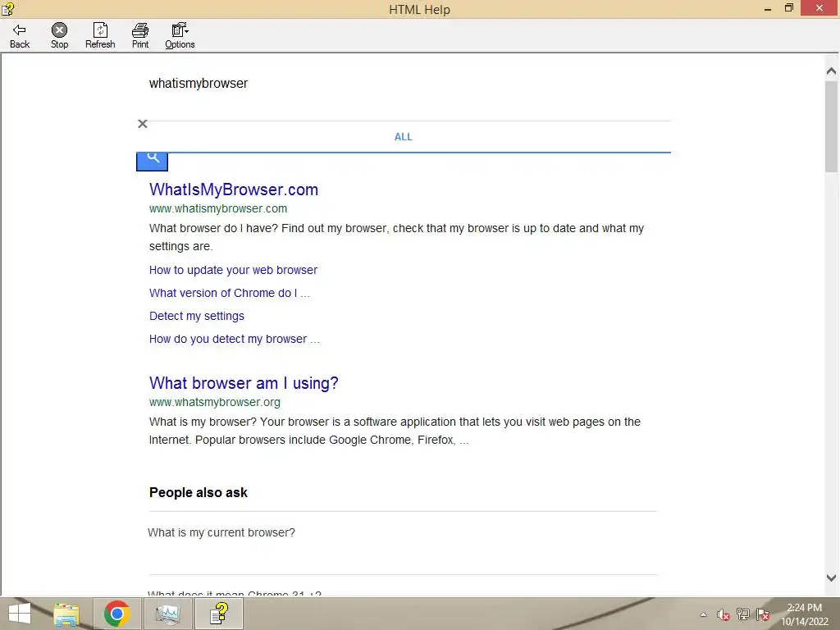Click the blue magnifier search button

[x=152, y=161]
